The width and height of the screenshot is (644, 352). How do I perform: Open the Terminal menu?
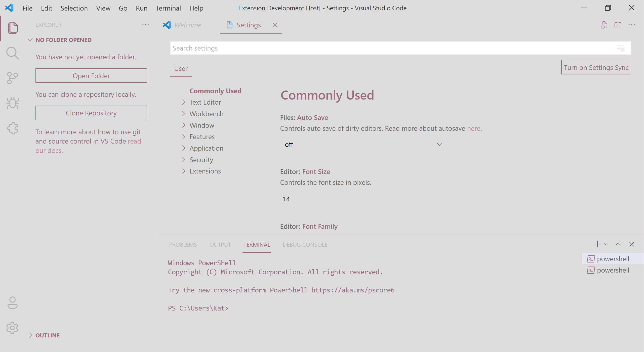point(168,8)
